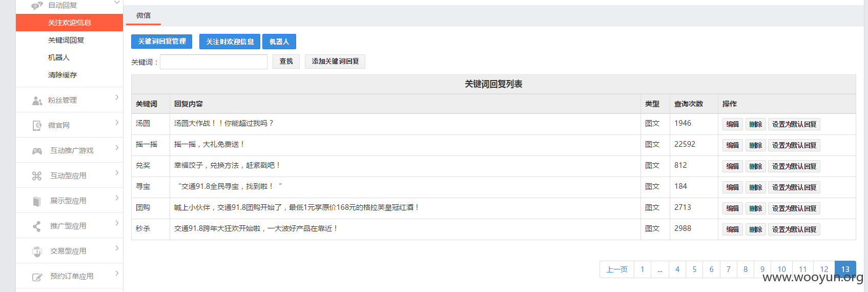Screen dimensions: 868x292
Task: Click the 查询次数 column header
Action: tap(688, 104)
